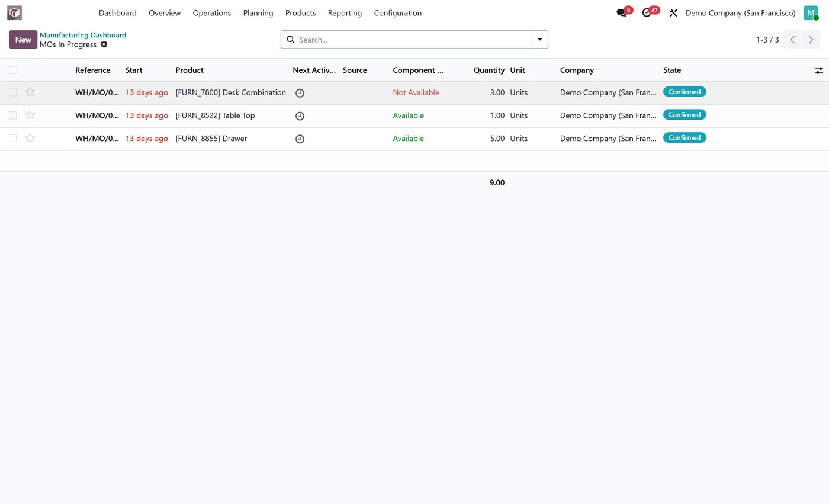Viewport: 829px width, 504px height.
Task: Click quantity 1.00 cell
Action: (497, 115)
